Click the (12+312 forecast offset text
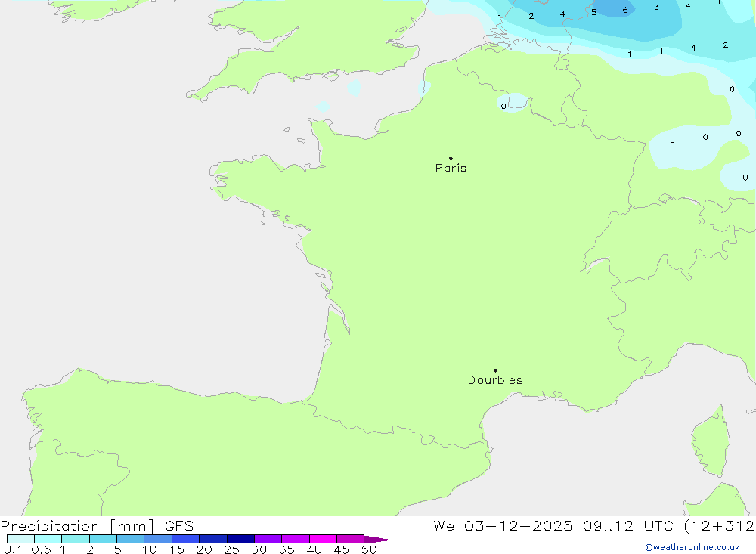 pyautogui.click(x=720, y=526)
